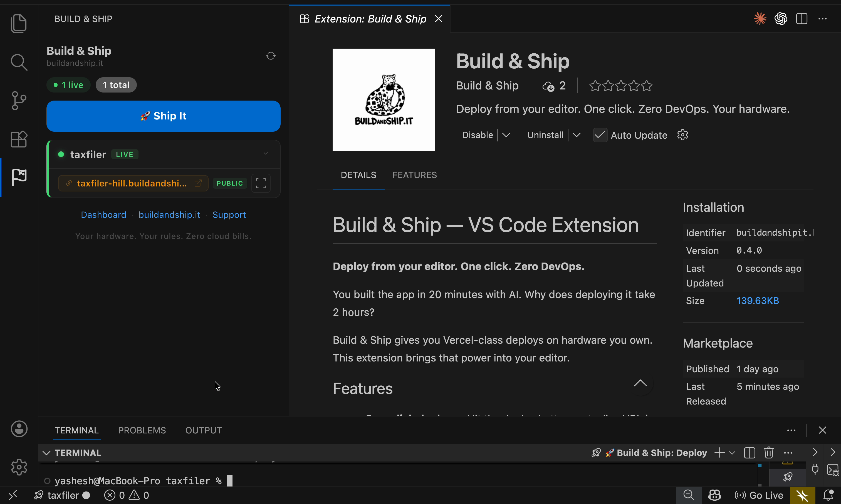
Task: Rate the extension by clicking a star
Action: coord(620,86)
